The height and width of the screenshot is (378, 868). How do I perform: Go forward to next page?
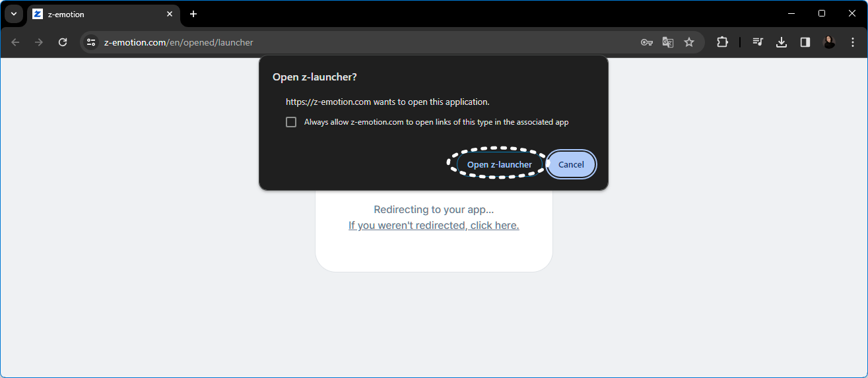[x=39, y=42]
